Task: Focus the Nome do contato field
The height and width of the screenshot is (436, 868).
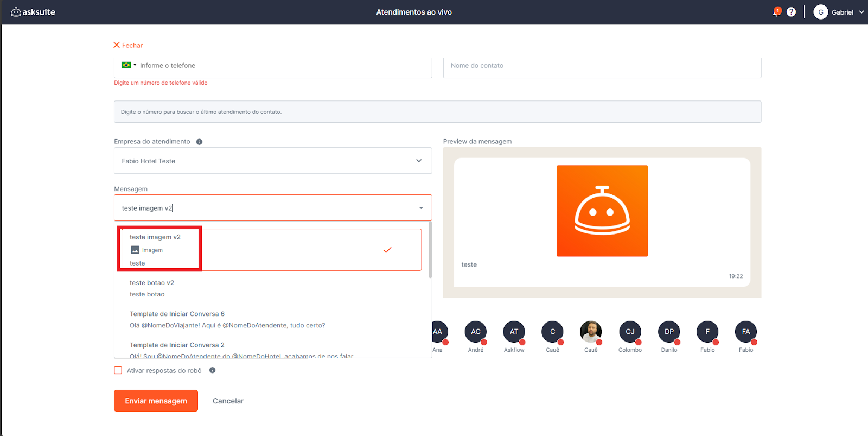Action: click(602, 66)
